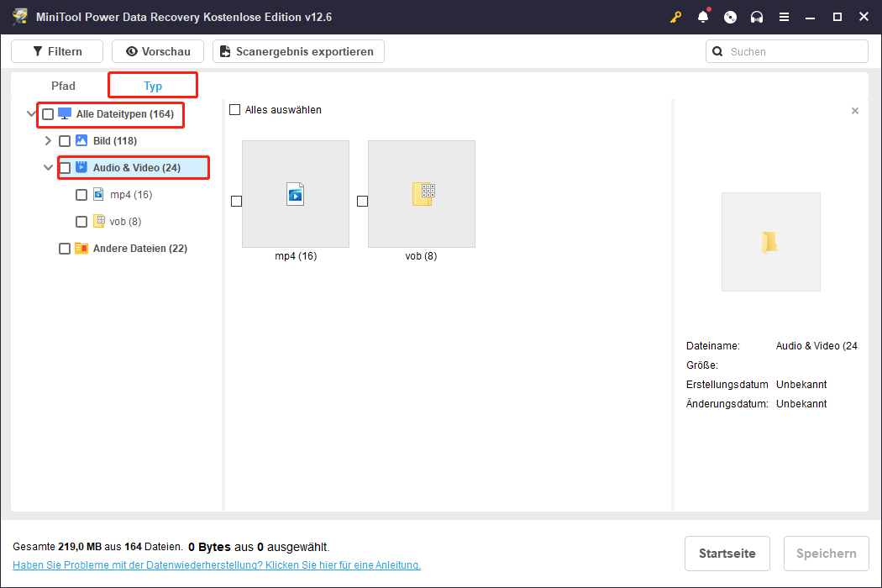This screenshot has height=588, width=882.
Task: Click the Änderungsdatum 'Unbekannt' value
Action: [x=801, y=403]
